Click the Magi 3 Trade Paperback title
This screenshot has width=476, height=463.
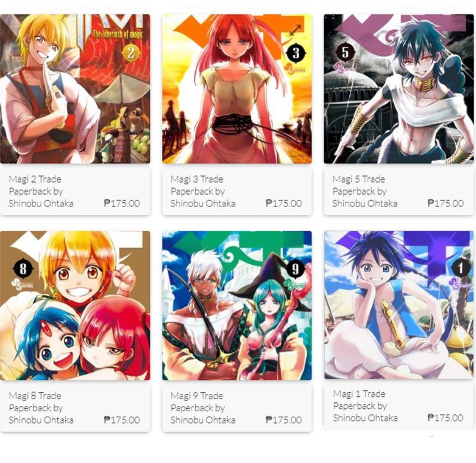point(203,191)
